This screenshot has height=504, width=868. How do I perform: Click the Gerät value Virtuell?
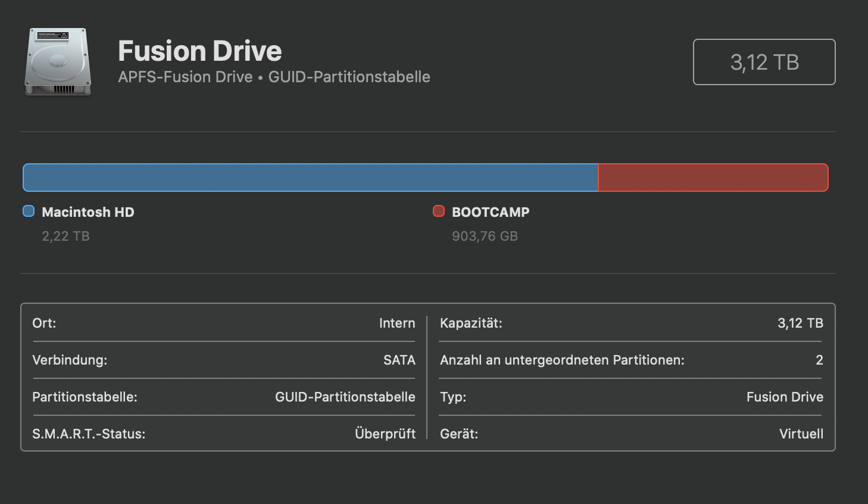point(801,434)
